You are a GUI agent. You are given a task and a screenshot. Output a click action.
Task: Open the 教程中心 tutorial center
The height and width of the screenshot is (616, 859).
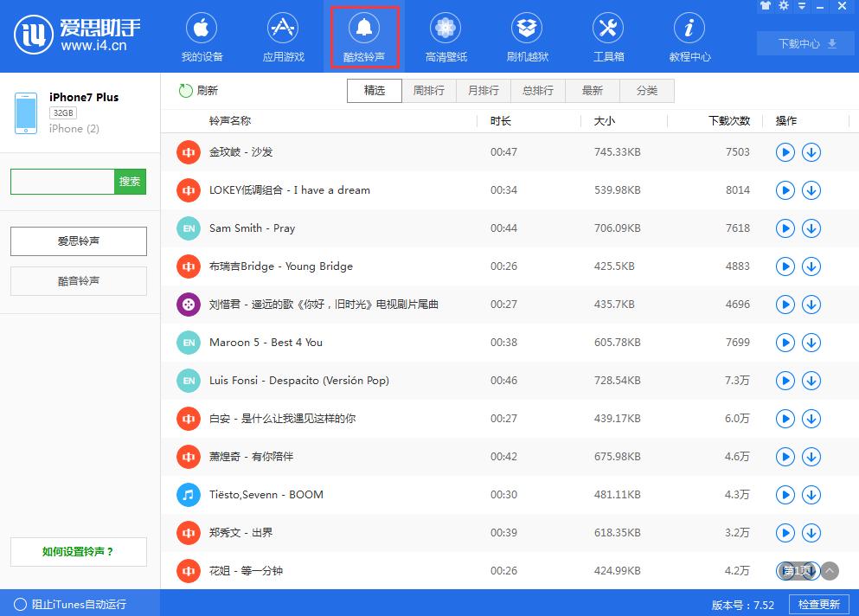point(688,36)
